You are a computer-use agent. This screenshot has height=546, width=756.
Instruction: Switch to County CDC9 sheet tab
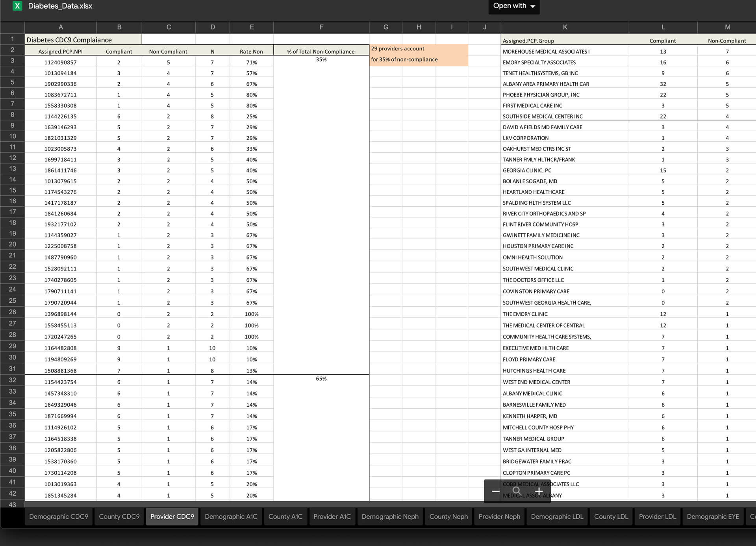[x=119, y=516]
